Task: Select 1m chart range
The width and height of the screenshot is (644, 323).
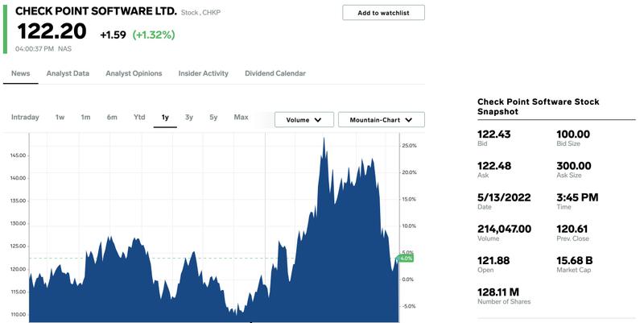Action: (x=85, y=117)
